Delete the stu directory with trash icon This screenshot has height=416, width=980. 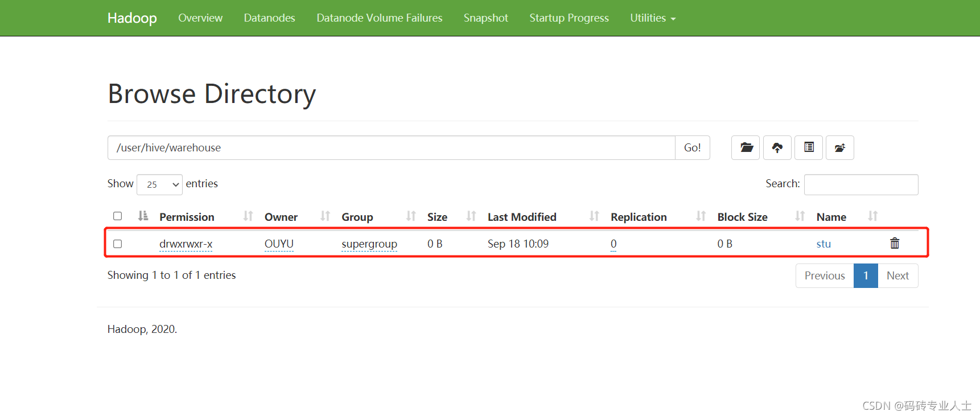[895, 244]
